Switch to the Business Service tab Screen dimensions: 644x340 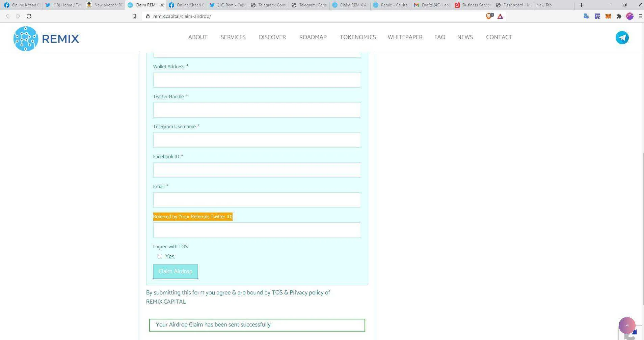tap(473, 5)
